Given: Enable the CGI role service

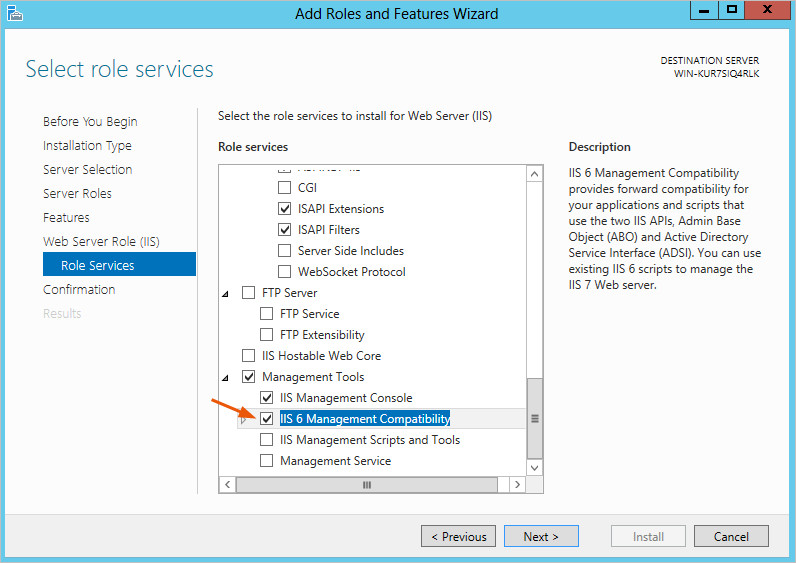Looking at the screenshot, I should [x=285, y=188].
